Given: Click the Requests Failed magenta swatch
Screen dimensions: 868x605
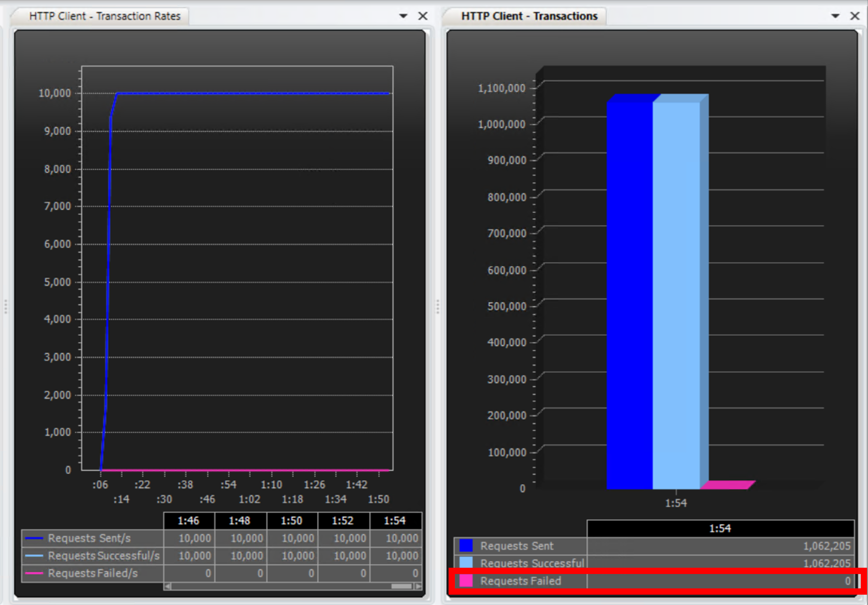Looking at the screenshot, I should coord(466,581).
